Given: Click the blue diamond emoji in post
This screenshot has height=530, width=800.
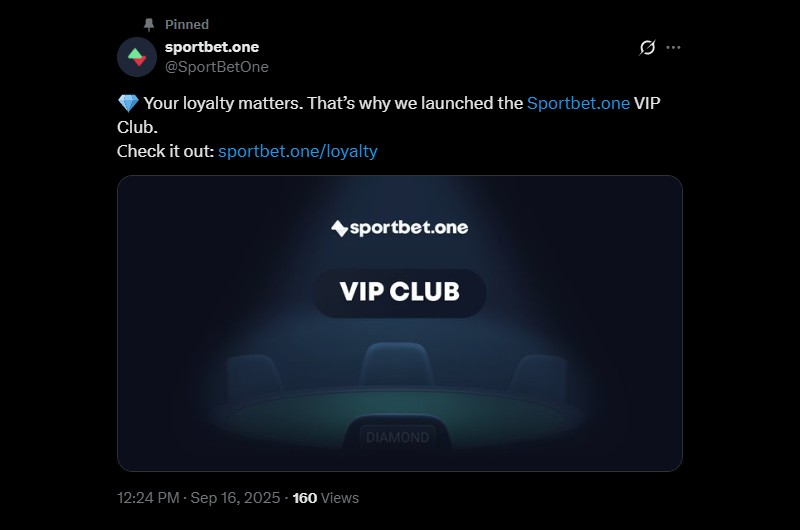Looking at the screenshot, I should (128, 104).
